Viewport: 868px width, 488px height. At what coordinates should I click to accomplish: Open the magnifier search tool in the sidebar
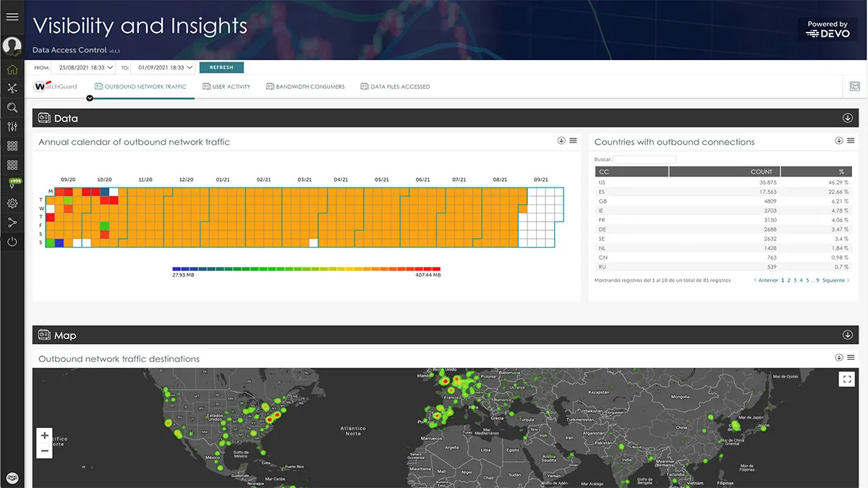(x=12, y=107)
